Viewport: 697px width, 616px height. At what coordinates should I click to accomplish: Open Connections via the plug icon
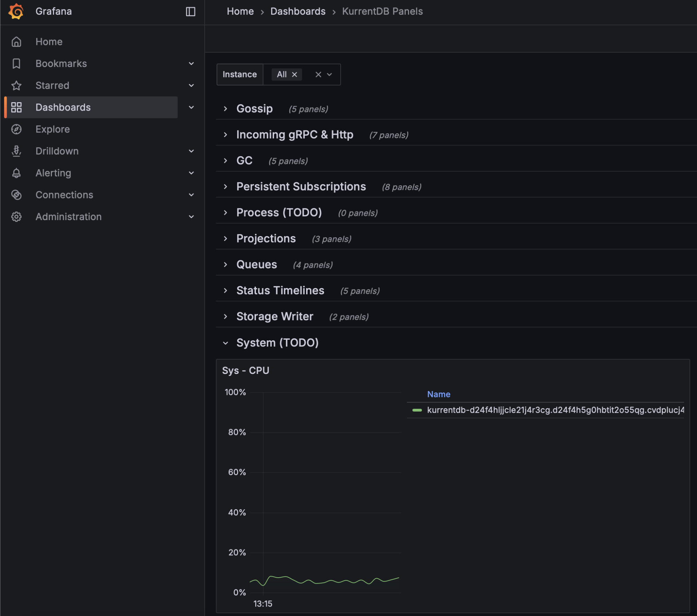[x=16, y=195]
